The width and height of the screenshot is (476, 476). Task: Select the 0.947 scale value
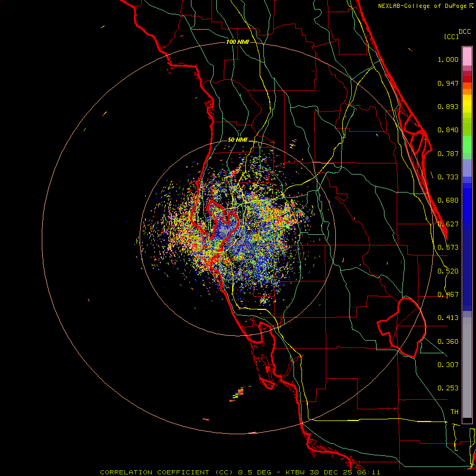448,83
